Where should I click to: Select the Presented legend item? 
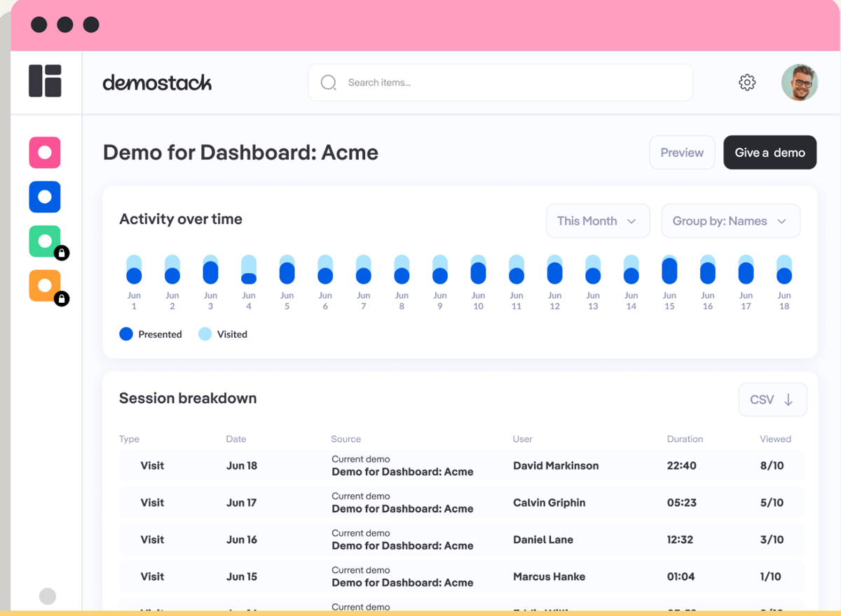click(151, 334)
